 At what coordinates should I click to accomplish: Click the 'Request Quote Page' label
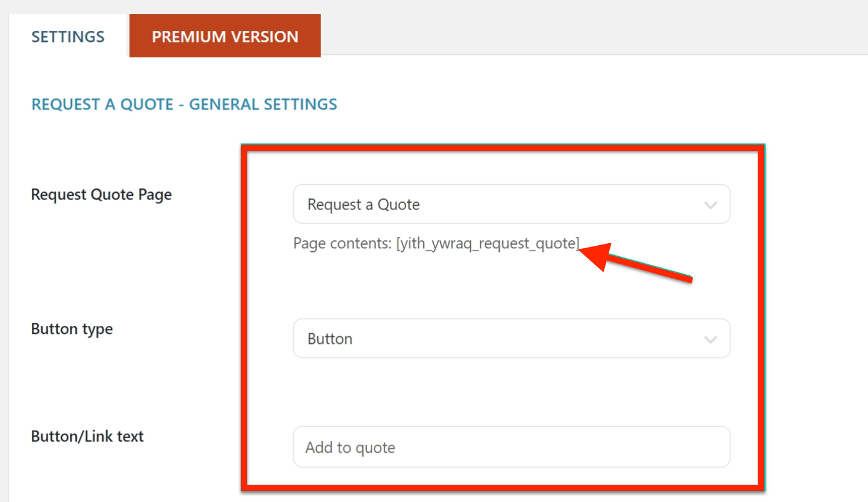101,195
